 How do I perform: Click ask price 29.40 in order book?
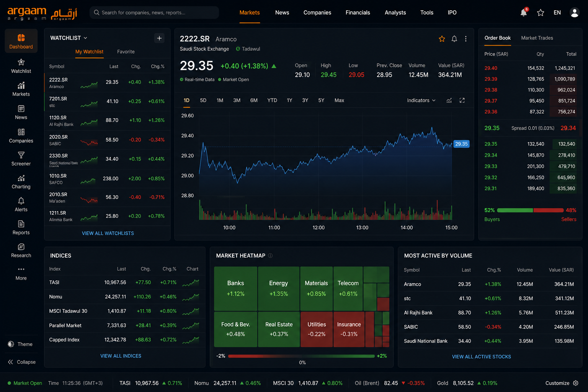(x=491, y=68)
